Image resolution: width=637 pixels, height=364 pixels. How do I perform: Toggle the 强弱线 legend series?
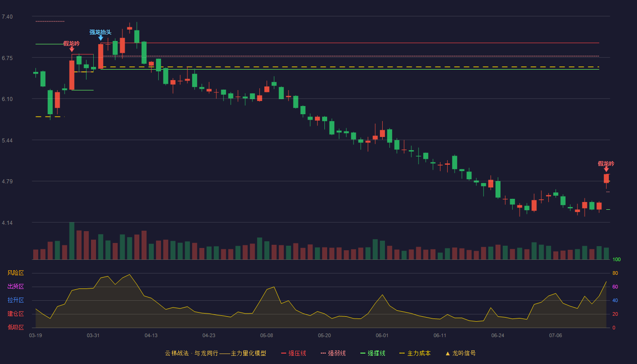click(x=333, y=353)
